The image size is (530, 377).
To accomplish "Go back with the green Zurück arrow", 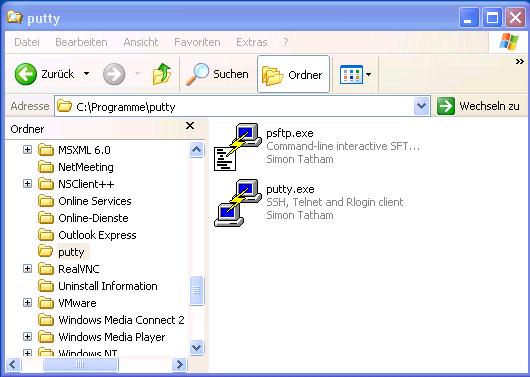I will 26,74.
